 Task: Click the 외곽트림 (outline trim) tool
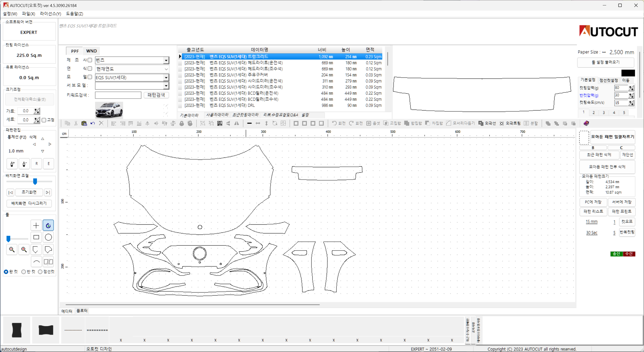[x=510, y=123]
